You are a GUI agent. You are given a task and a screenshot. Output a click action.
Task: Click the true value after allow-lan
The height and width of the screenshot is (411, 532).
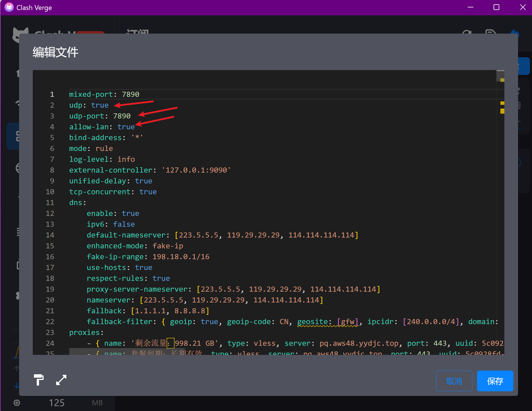(x=126, y=127)
